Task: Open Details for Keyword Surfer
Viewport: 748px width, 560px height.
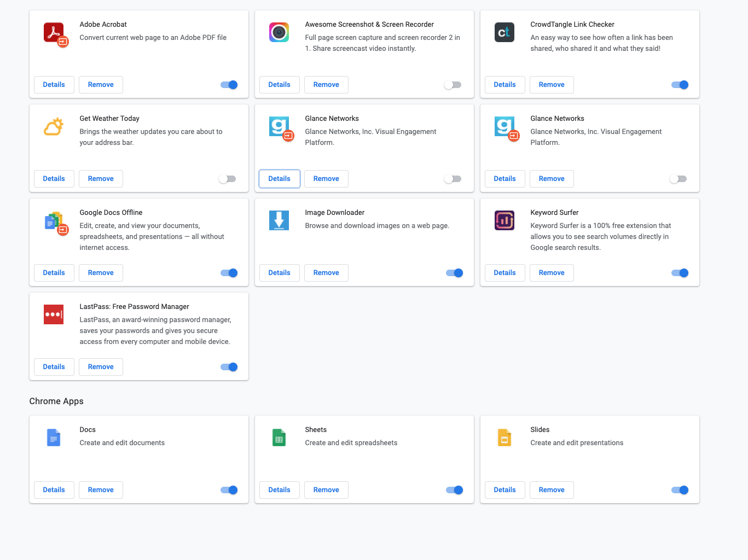Action: click(504, 272)
